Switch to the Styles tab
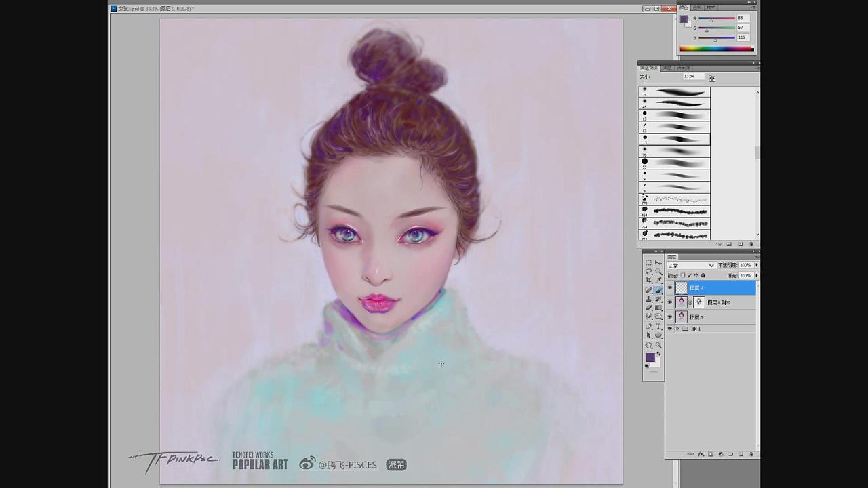This screenshot has width=868, height=488. [711, 8]
